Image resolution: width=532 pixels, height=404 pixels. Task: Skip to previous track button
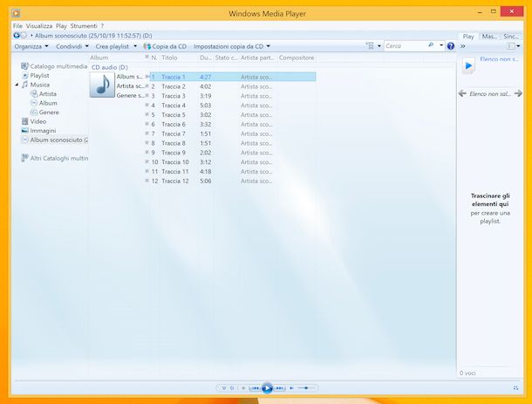(x=255, y=387)
